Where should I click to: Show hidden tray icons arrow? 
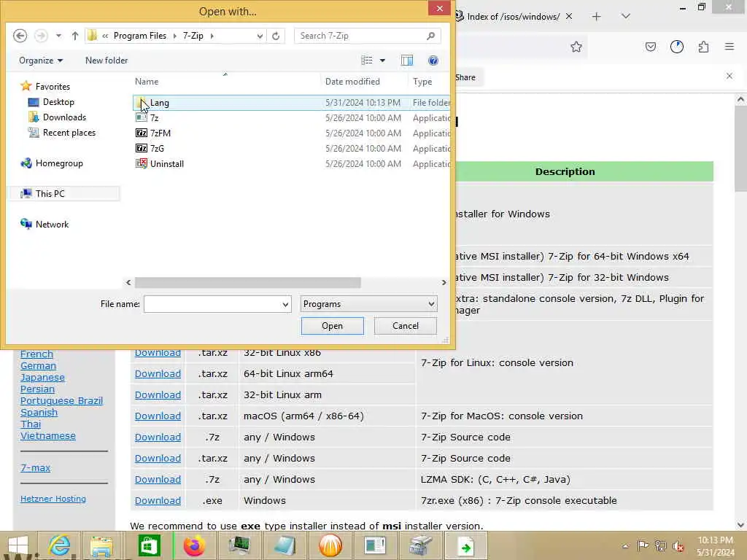coord(625,545)
